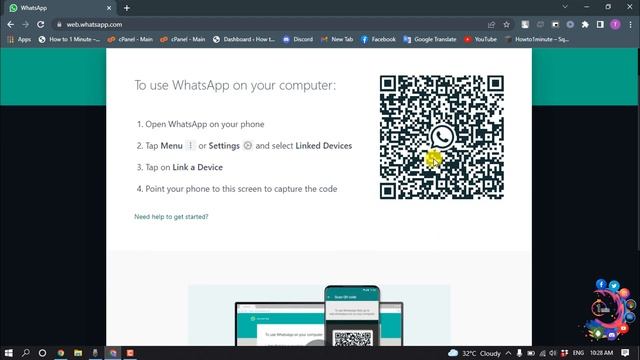Select the WhatsApp browser tab

[60, 8]
